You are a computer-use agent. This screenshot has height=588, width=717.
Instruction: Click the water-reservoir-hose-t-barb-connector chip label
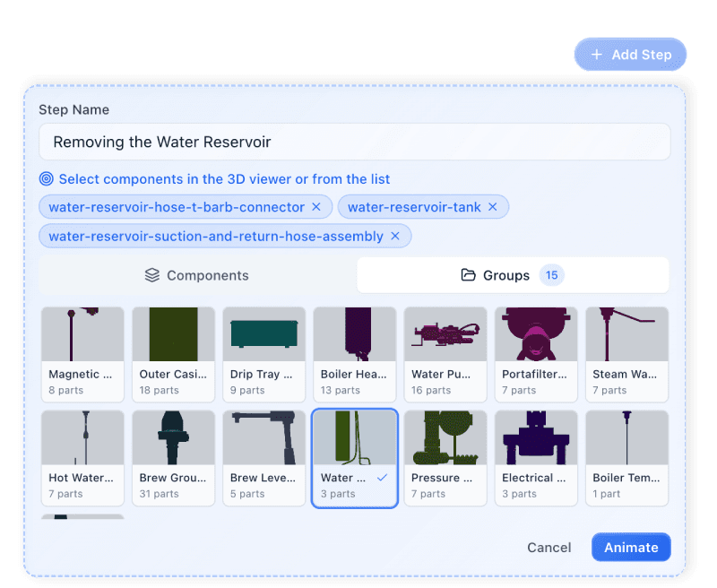pos(177,207)
